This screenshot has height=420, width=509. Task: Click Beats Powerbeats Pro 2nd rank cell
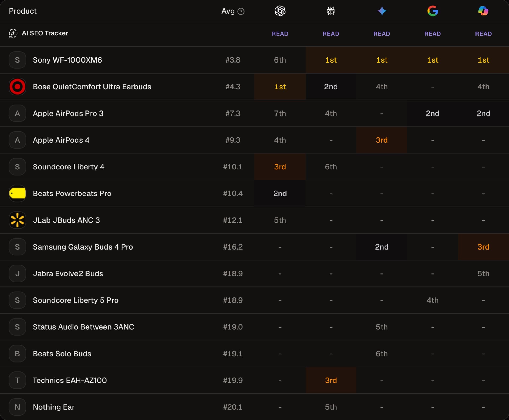280,193
